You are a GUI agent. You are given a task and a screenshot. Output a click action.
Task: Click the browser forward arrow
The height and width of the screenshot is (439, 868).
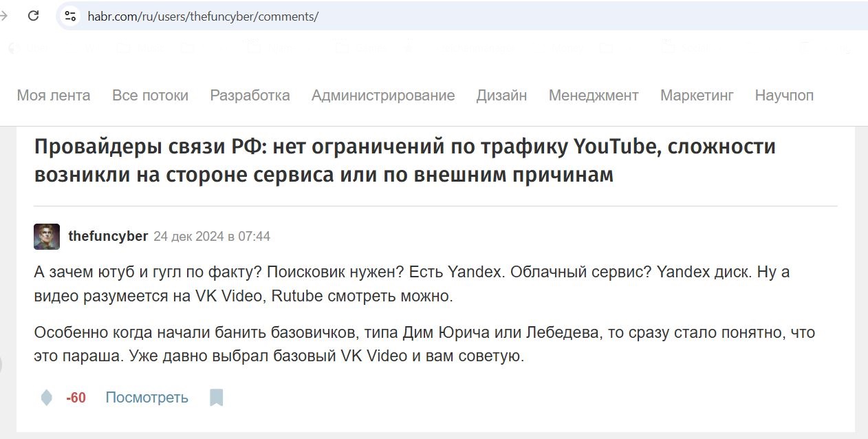pos(3,15)
